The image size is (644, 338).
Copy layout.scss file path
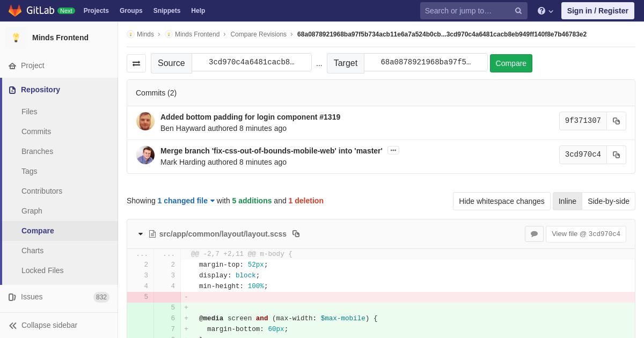[x=296, y=234]
